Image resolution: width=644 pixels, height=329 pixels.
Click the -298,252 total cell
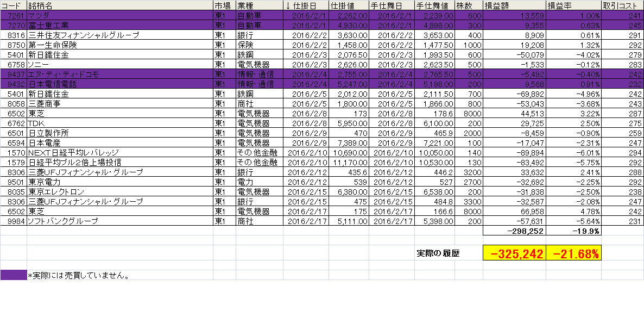(514, 231)
